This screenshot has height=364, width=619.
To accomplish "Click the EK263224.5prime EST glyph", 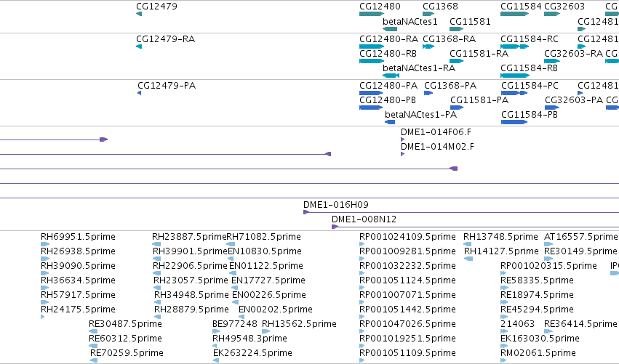I will [x=215, y=360].
